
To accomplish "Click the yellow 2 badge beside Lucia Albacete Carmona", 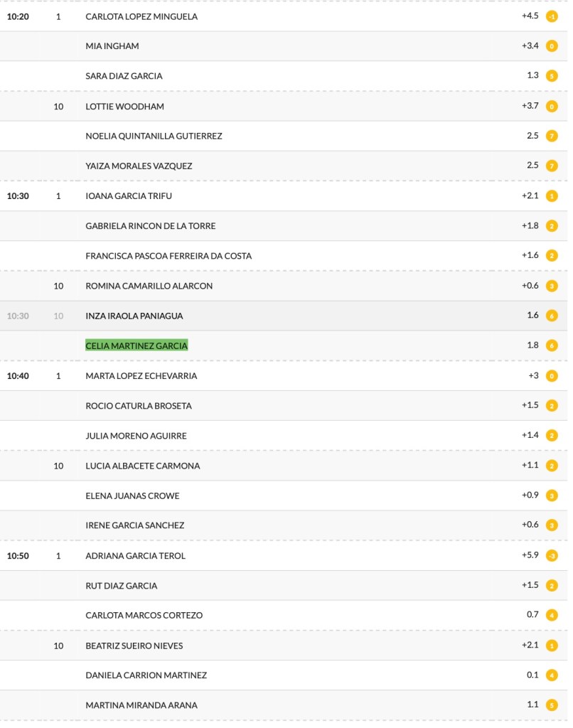I will click(552, 466).
